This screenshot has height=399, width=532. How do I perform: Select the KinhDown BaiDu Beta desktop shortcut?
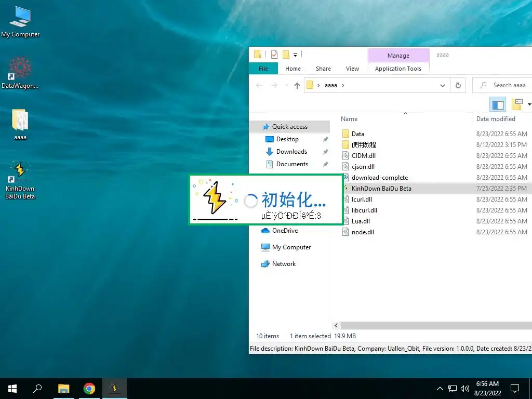point(20,180)
